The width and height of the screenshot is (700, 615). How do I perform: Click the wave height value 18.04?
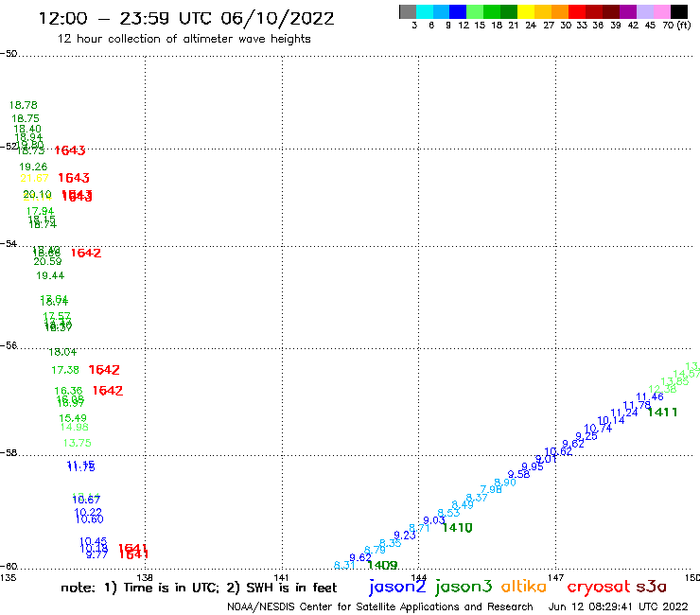click(x=62, y=352)
